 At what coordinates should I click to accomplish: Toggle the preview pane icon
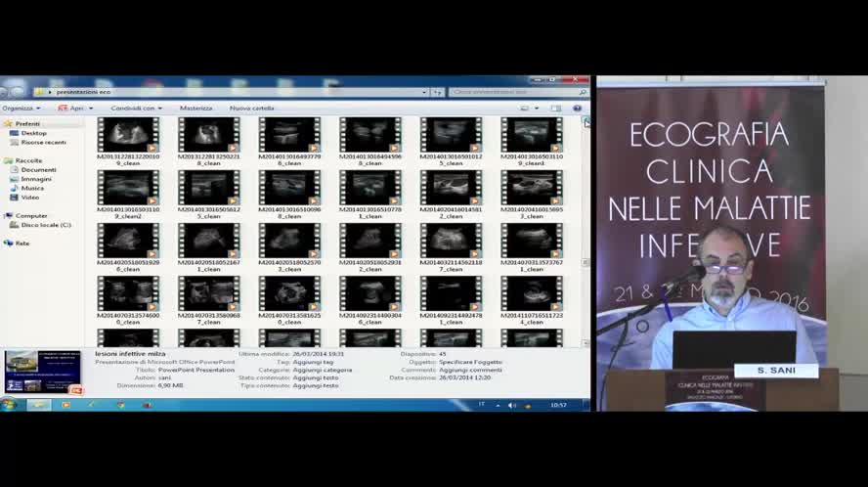556,108
